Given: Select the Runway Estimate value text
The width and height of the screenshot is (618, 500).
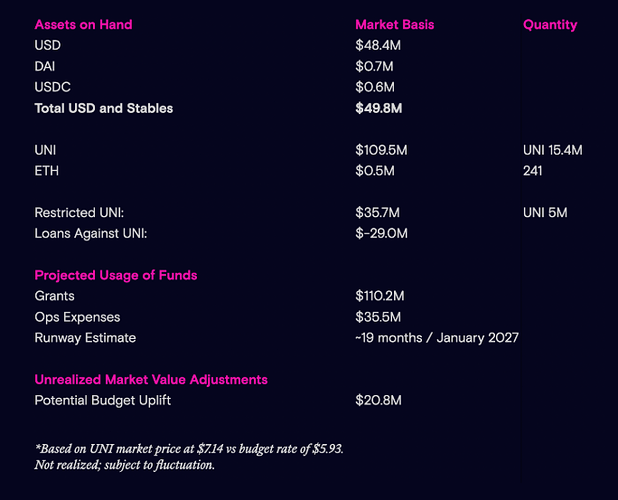Looking at the screenshot, I should [x=436, y=338].
